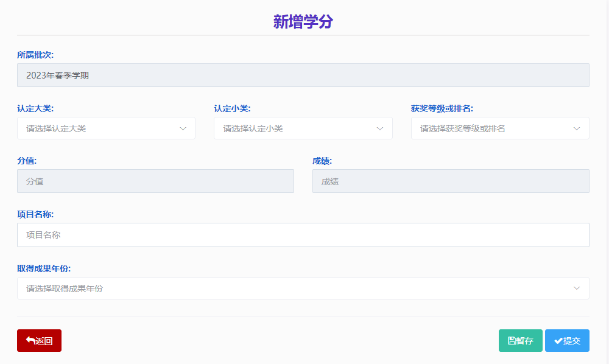
Task: Click the green chevron in 认定大类
Action: point(183,128)
